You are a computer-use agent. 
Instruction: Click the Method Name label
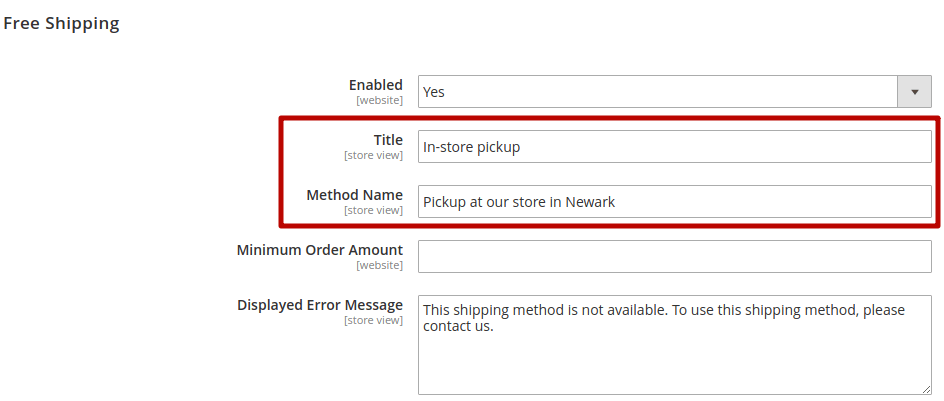(354, 195)
